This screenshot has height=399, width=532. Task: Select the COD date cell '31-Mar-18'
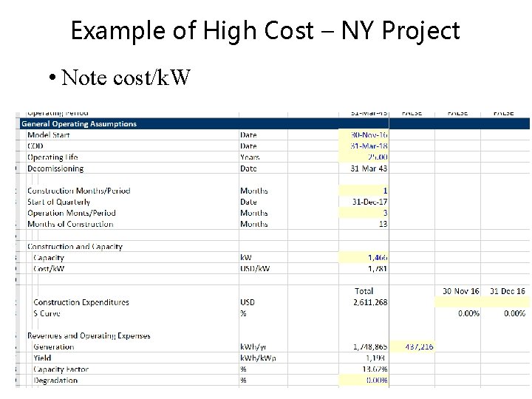pyautogui.click(x=364, y=146)
